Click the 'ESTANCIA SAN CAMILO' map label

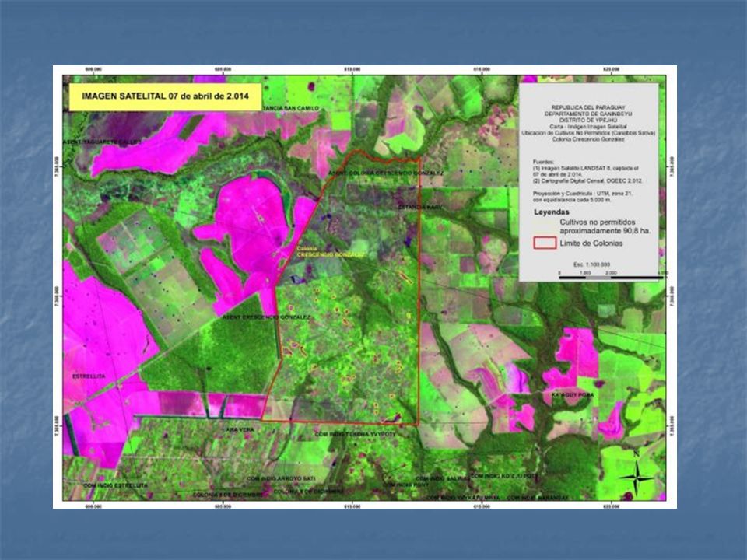[x=290, y=109]
